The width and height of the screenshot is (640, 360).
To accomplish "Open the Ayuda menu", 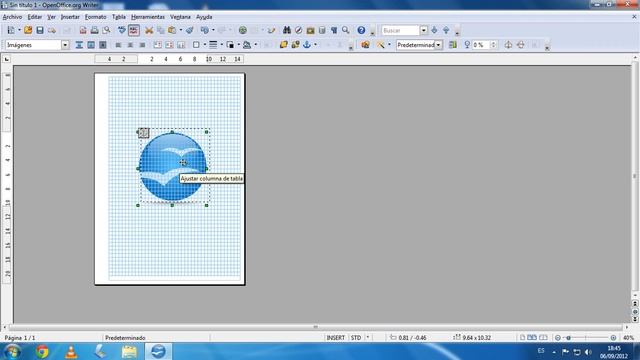I will pos(204,17).
